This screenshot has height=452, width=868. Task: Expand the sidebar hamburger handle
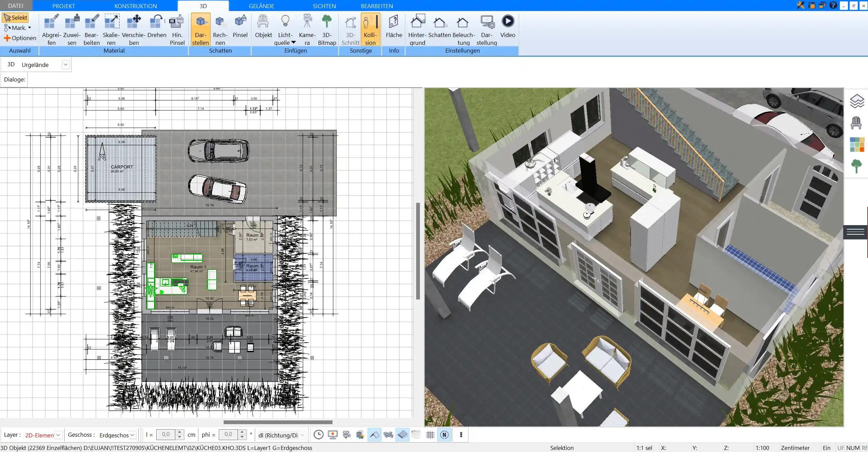[855, 232]
